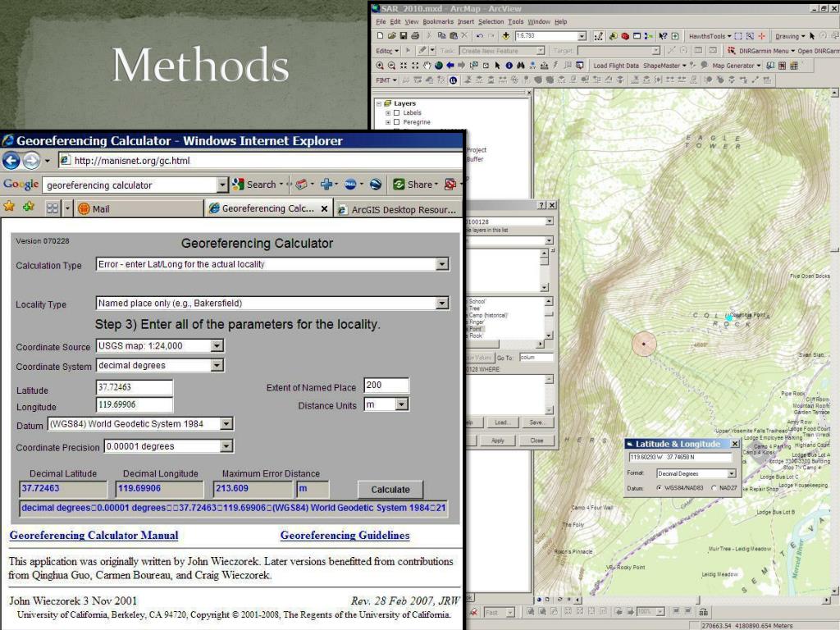This screenshot has height=630, width=840.
Task: Click the blue plus icon in Google toolbar
Action: [x=326, y=185]
